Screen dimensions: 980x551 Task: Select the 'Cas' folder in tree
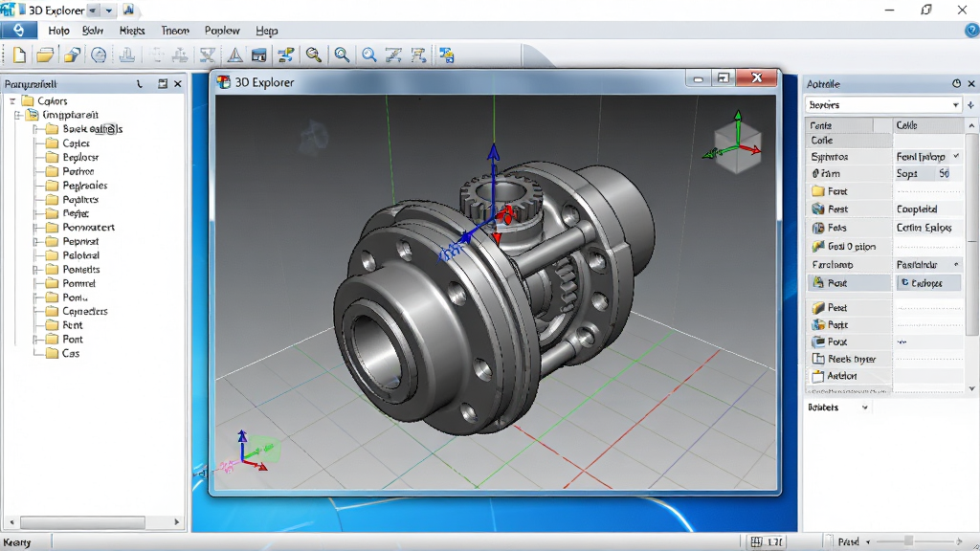71,353
